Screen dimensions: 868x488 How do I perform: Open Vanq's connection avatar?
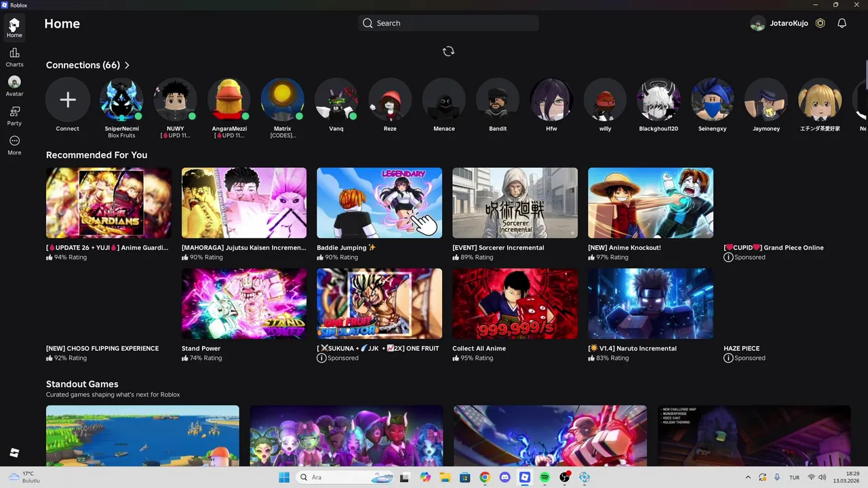pyautogui.click(x=336, y=100)
